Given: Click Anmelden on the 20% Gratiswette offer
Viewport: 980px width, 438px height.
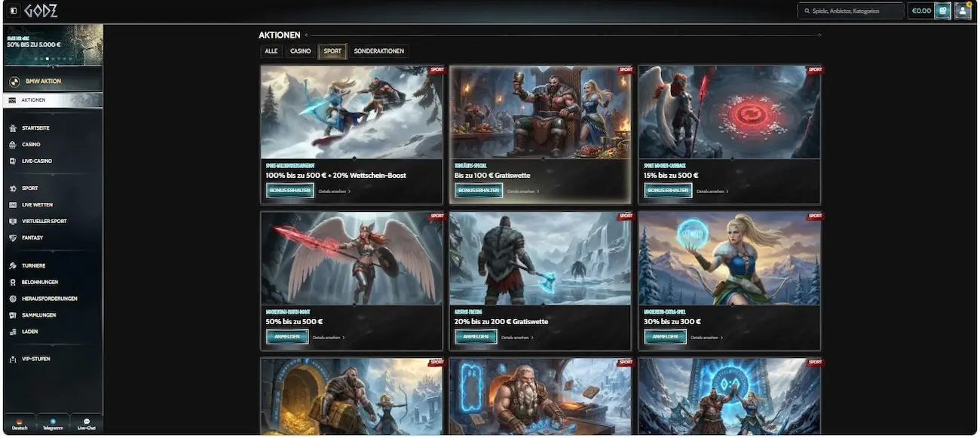Looking at the screenshot, I should tap(476, 337).
